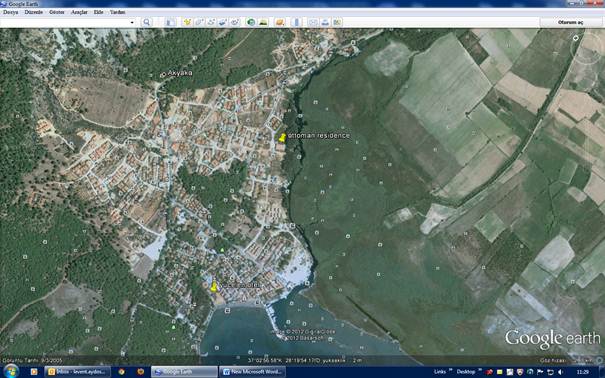Image resolution: width=605 pixels, height=378 pixels.
Task: Choose the image overlay tool
Action: 223,22
